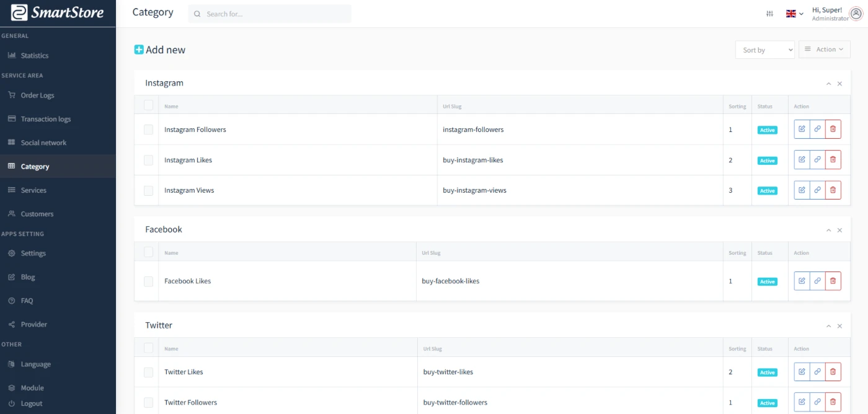Delete the Facebook Likes category
The width and height of the screenshot is (868, 414).
pos(833,281)
